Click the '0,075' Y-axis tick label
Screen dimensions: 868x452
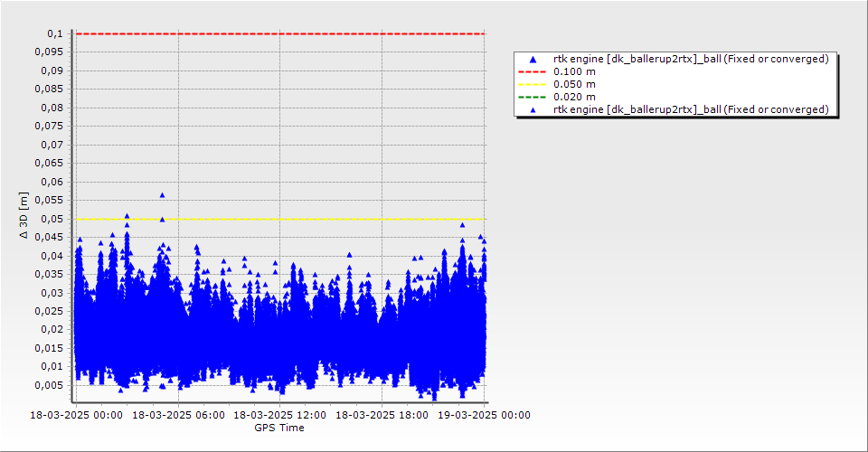pos(49,127)
